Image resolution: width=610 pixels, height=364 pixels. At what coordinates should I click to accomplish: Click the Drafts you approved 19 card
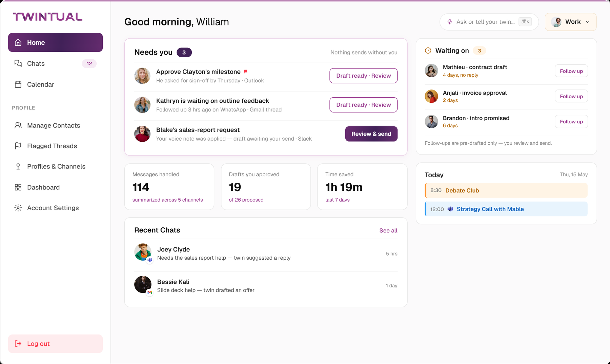[x=266, y=187]
